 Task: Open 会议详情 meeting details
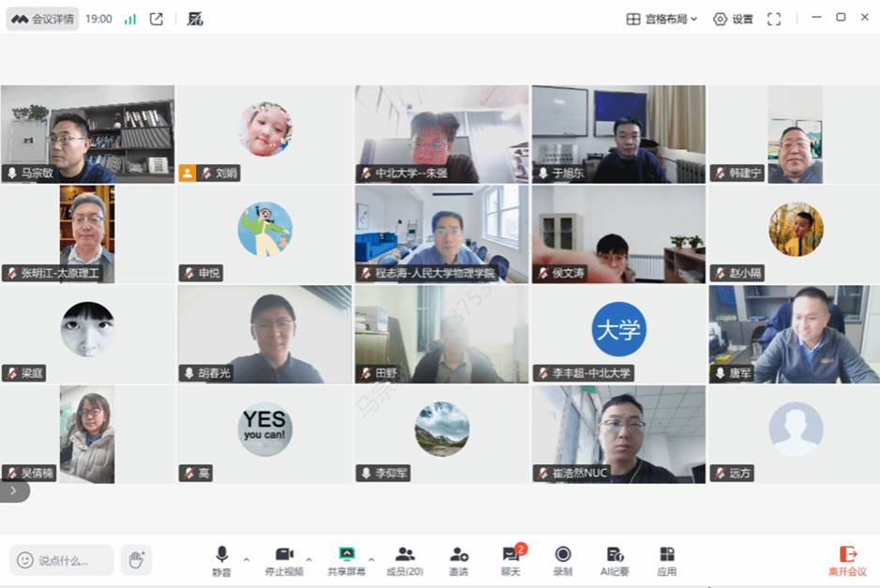pyautogui.click(x=43, y=19)
